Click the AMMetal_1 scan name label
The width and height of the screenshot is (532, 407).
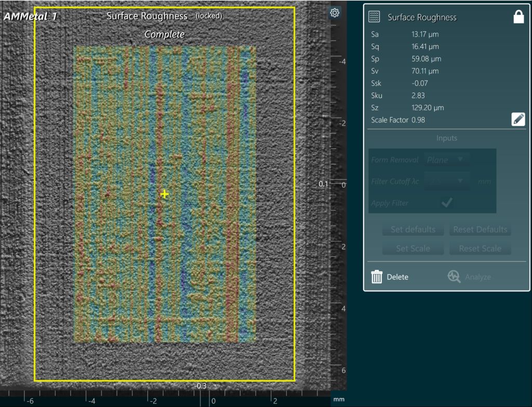(30, 17)
